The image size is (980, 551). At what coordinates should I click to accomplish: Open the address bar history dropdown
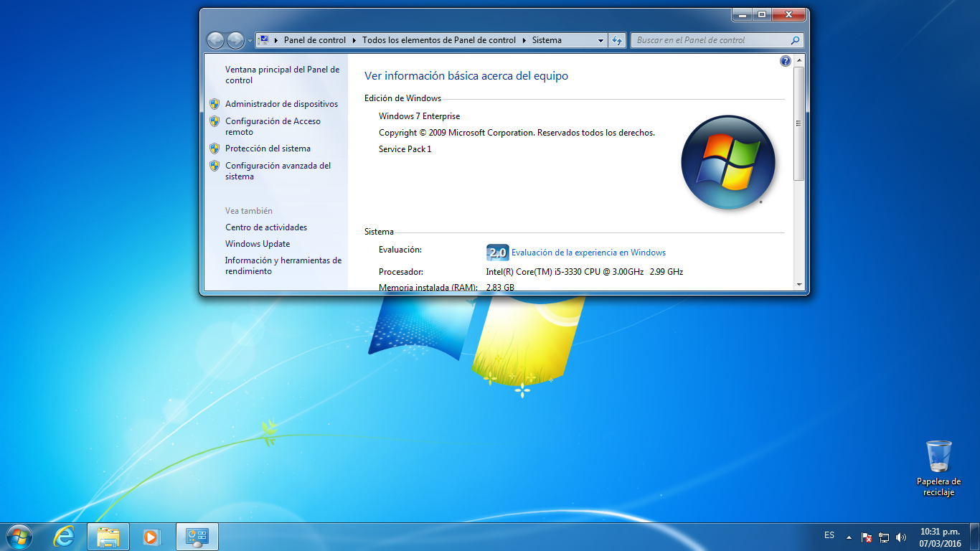600,41
